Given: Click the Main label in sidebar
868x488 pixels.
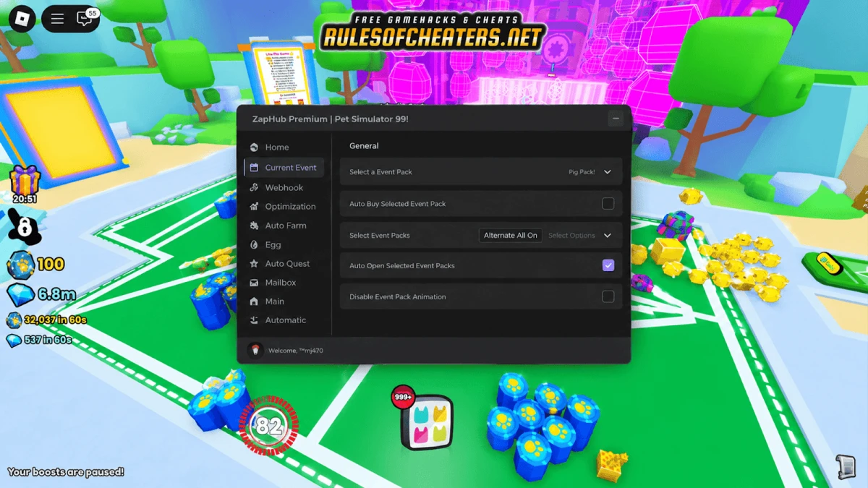Looking at the screenshot, I should (x=275, y=301).
